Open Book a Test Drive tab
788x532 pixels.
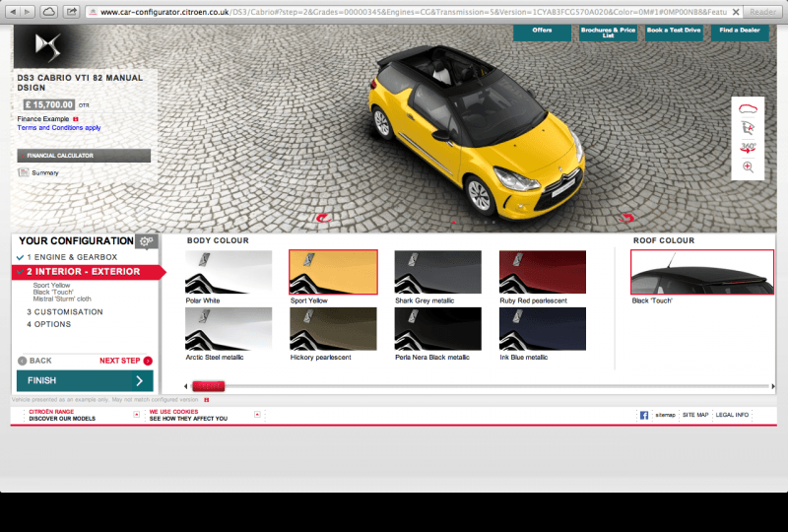(674, 33)
